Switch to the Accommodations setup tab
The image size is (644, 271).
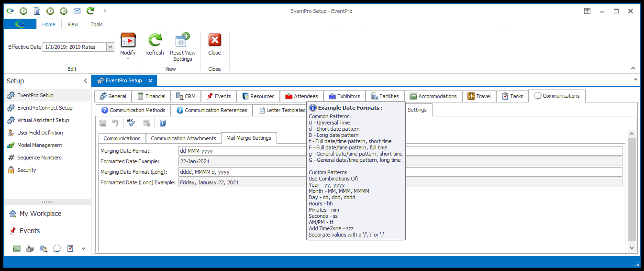pyautogui.click(x=433, y=96)
